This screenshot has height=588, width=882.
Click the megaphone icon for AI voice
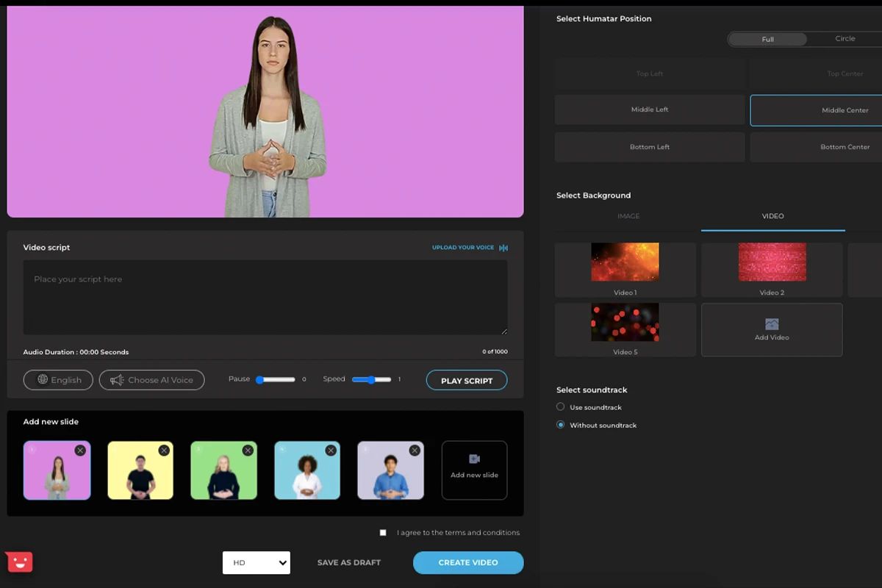(117, 380)
